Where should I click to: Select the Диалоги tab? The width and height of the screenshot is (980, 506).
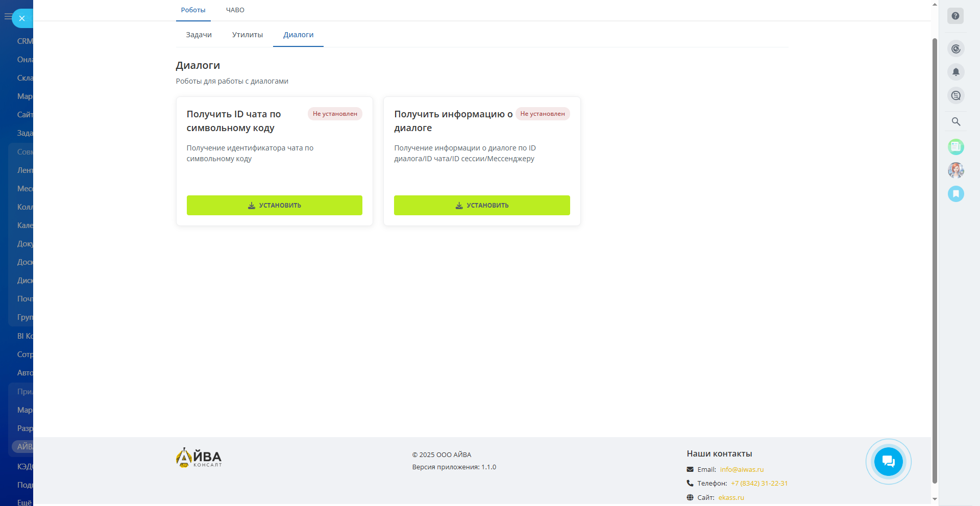coord(299,35)
